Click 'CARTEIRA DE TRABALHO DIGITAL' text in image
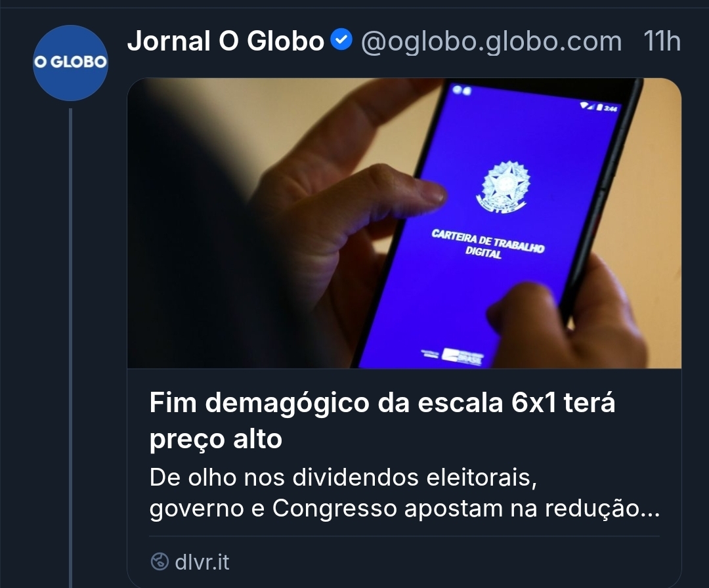Screen dimensions: 709x588 (487, 244)
